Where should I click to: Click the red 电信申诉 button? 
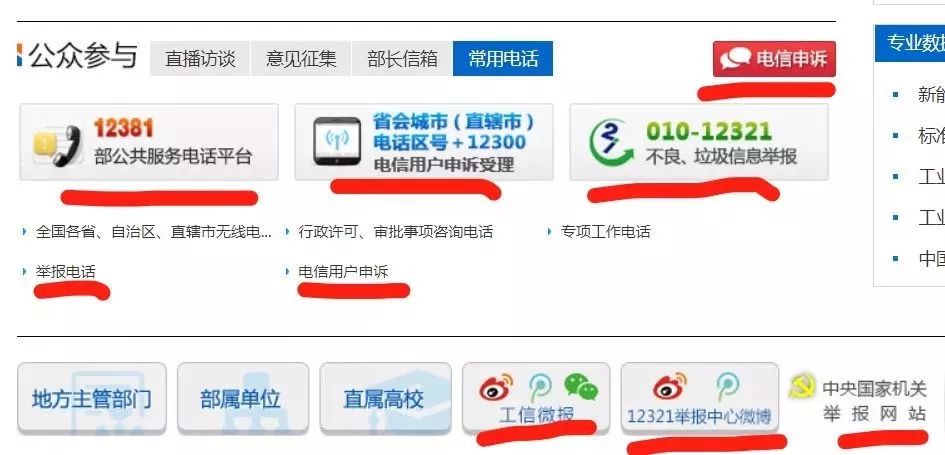point(774,59)
